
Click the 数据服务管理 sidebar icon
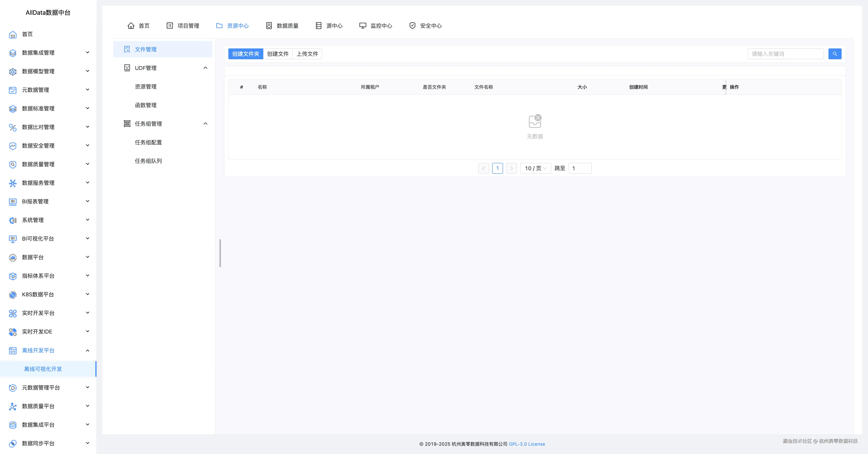(12, 183)
